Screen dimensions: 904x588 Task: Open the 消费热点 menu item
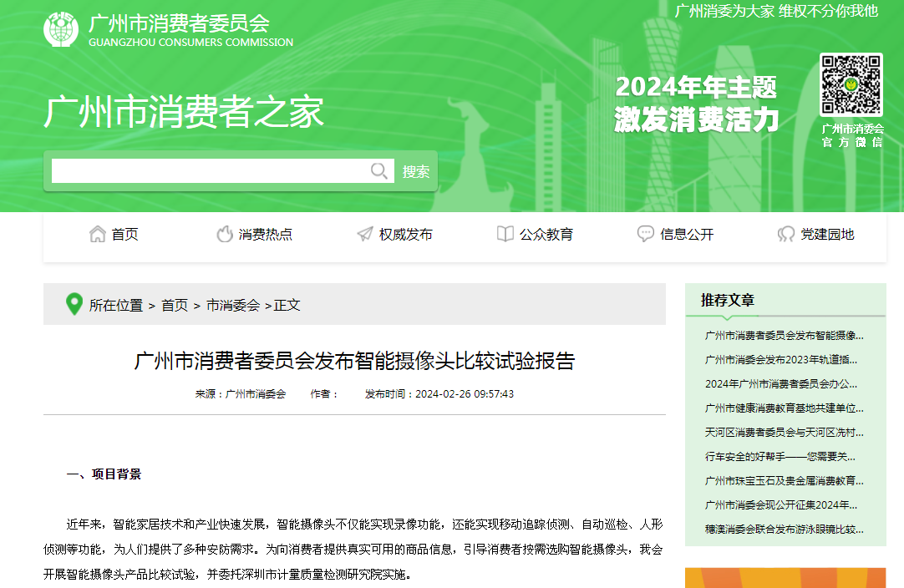266,235
